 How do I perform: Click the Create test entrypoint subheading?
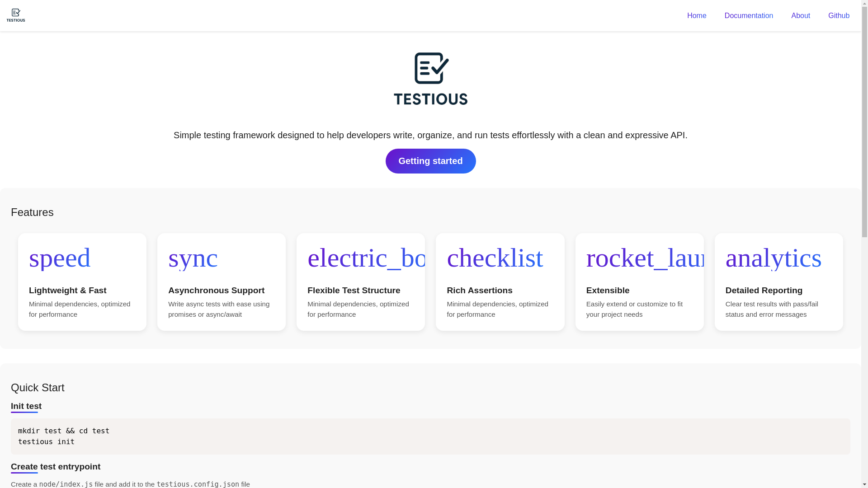[x=56, y=467]
